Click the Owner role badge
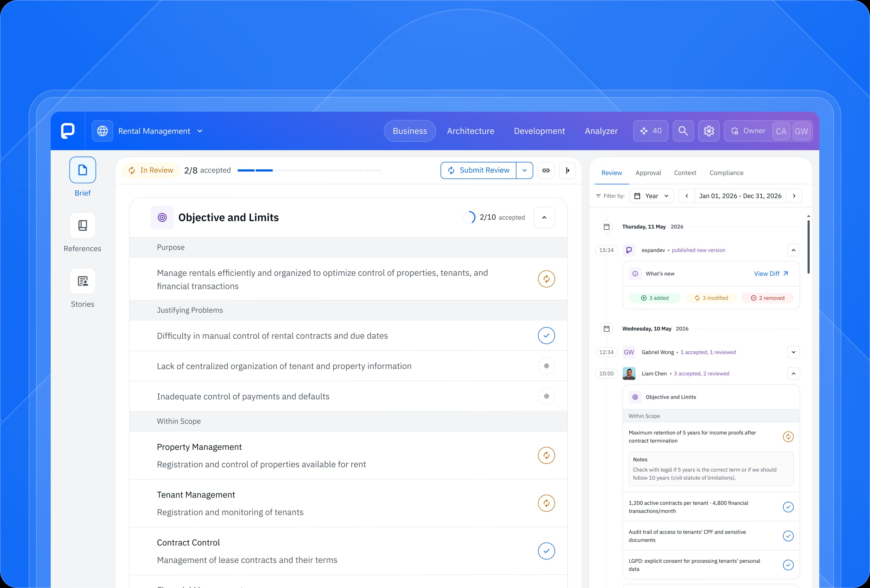This screenshot has height=588, width=870. (748, 131)
